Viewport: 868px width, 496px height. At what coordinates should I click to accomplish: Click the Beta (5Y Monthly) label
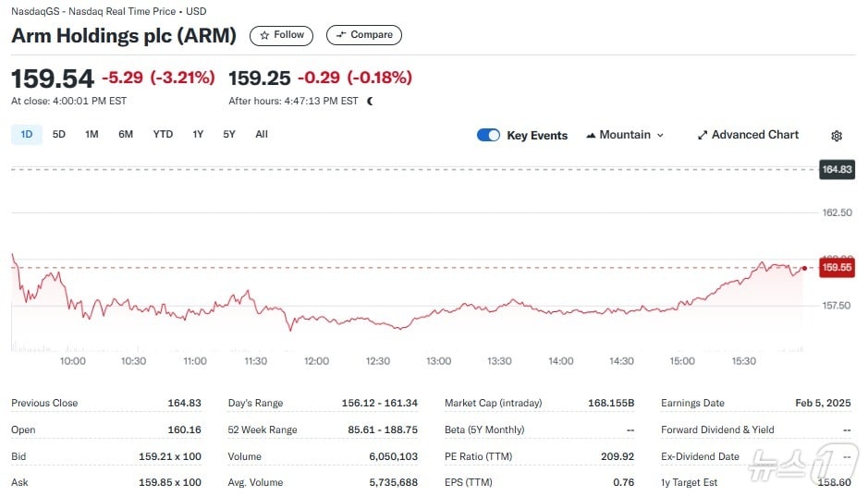tap(484, 429)
